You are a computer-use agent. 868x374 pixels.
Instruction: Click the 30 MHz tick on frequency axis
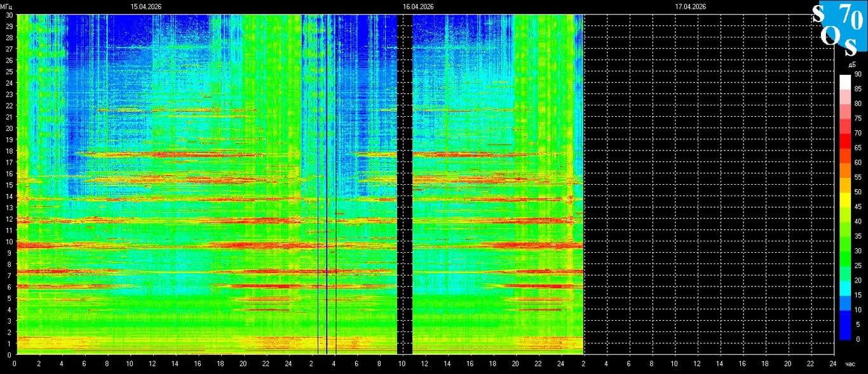click(9, 15)
